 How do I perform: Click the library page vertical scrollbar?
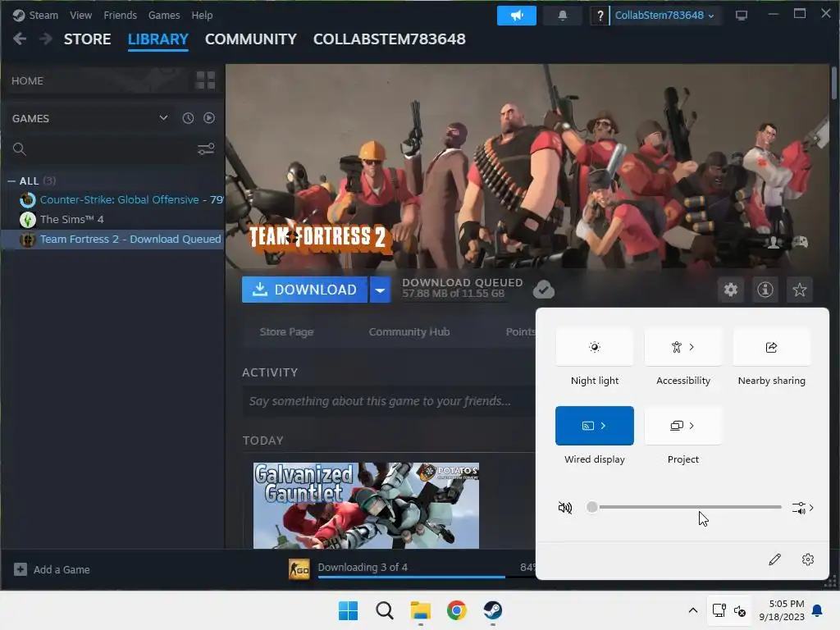(833, 83)
